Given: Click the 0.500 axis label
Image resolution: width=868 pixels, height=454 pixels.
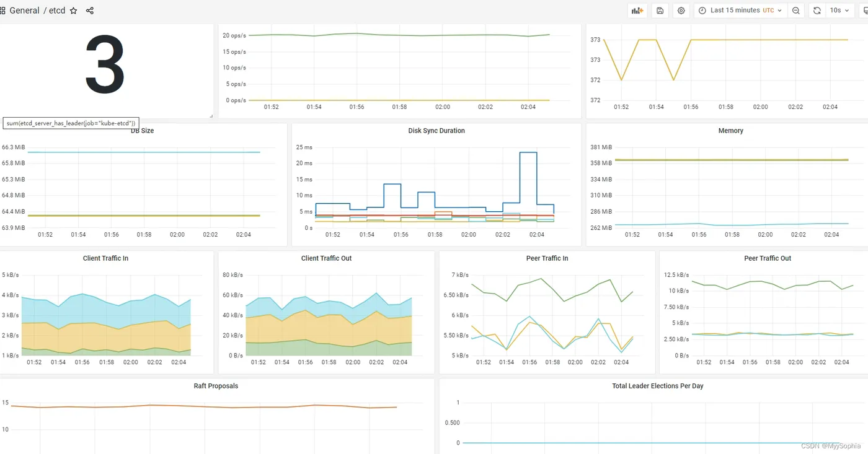Looking at the screenshot, I should point(453,423).
